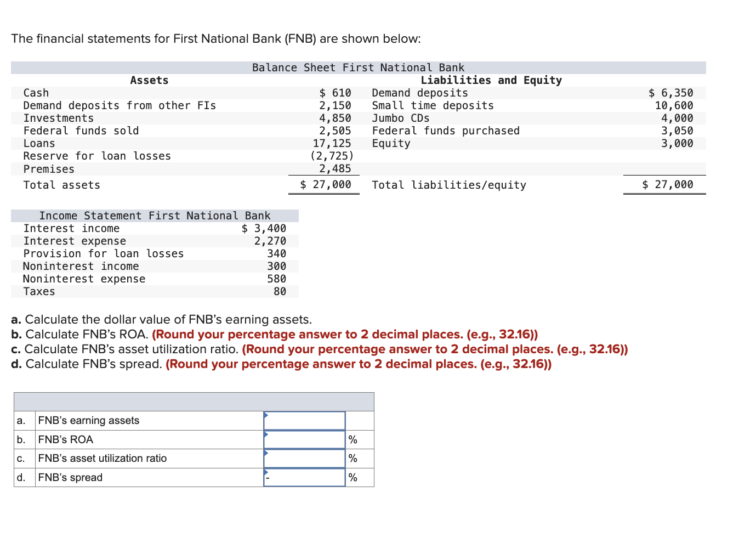The image size is (756, 554).
Task: Click the blue hint marker on ROA field
Action: pos(266,434)
